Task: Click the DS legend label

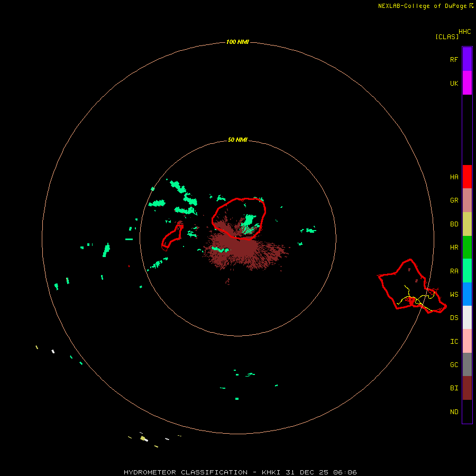Action: [x=454, y=318]
